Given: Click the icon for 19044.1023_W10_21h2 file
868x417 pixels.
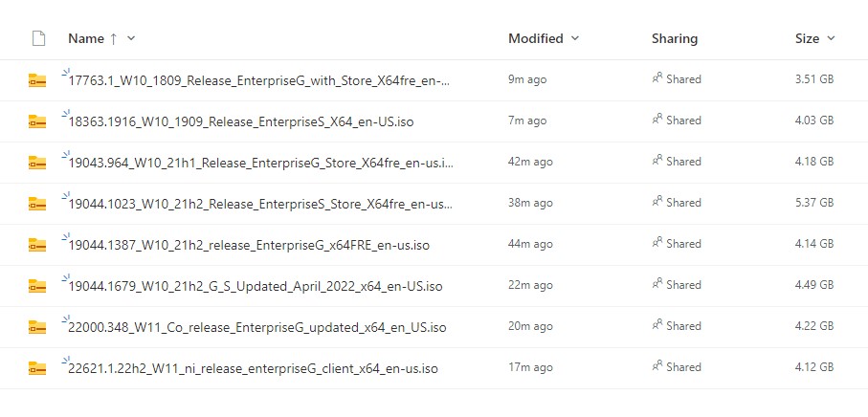Looking at the screenshot, I should (37, 204).
